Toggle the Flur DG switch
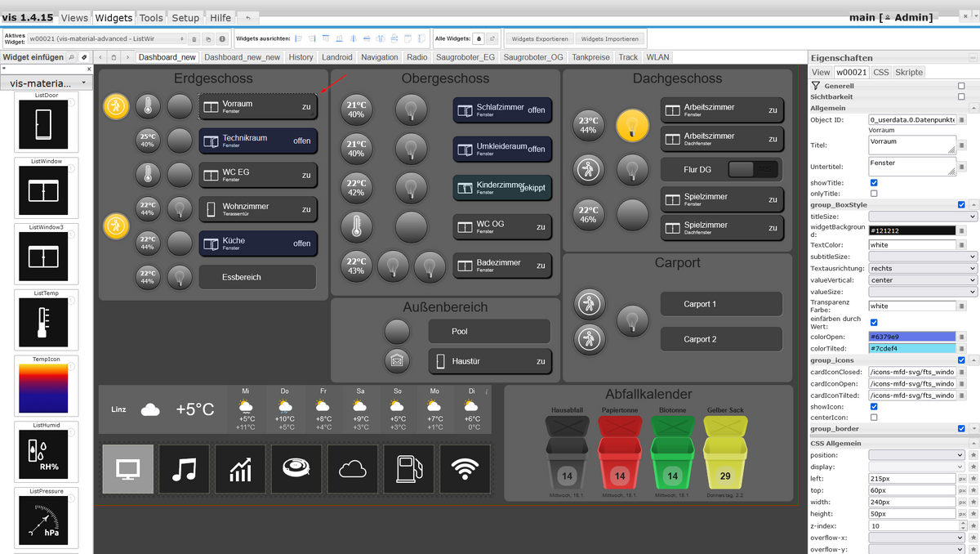980x554 pixels. click(x=752, y=169)
